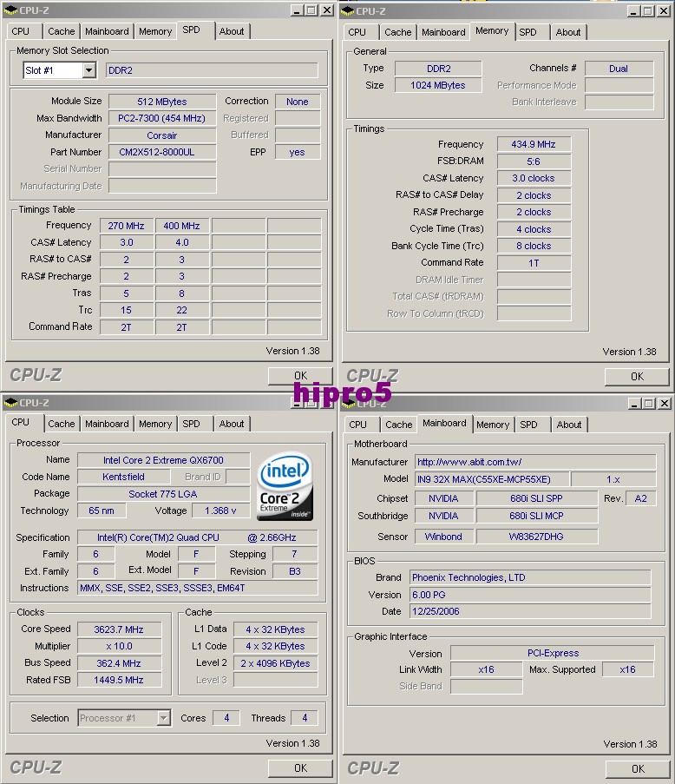Image resolution: width=675 pixels, height=784 pixels.
Task: Open the About tab in the CPU window
Action: point(232,424)
